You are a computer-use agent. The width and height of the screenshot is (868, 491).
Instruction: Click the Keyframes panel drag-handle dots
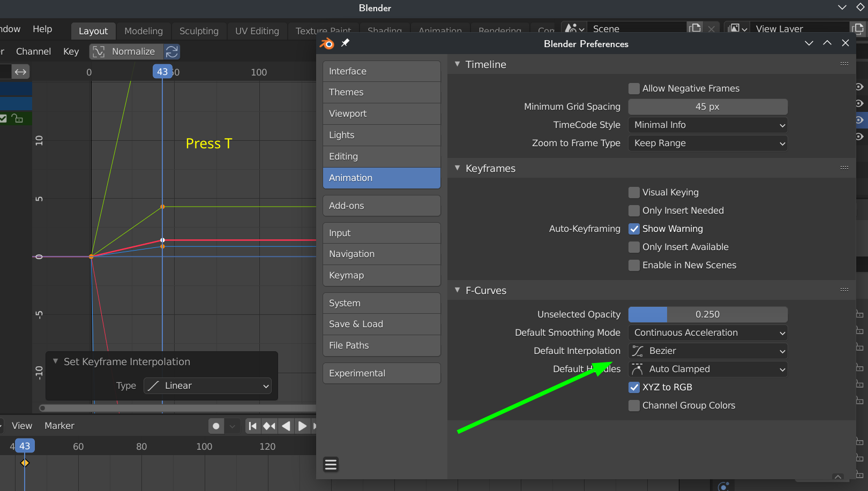click(844, 168)
